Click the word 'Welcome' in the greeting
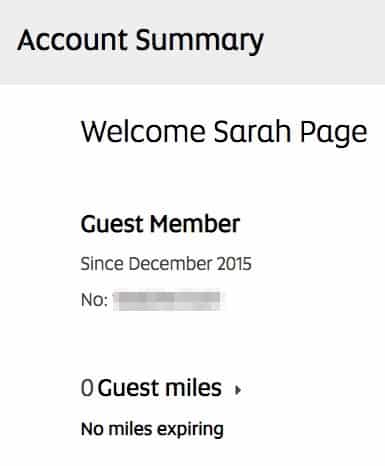The height and width of the screenshot is (466, 385). pyautogui.click(x=143, y=131)
